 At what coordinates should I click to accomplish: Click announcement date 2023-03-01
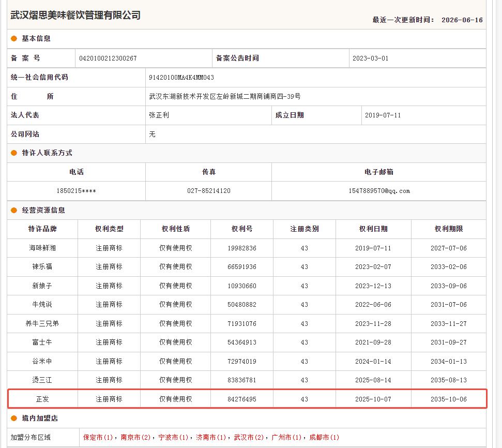(370, 58)
